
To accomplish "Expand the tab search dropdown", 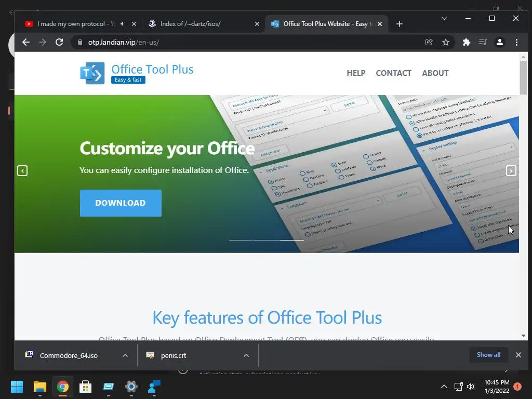I will click(444, 18).
